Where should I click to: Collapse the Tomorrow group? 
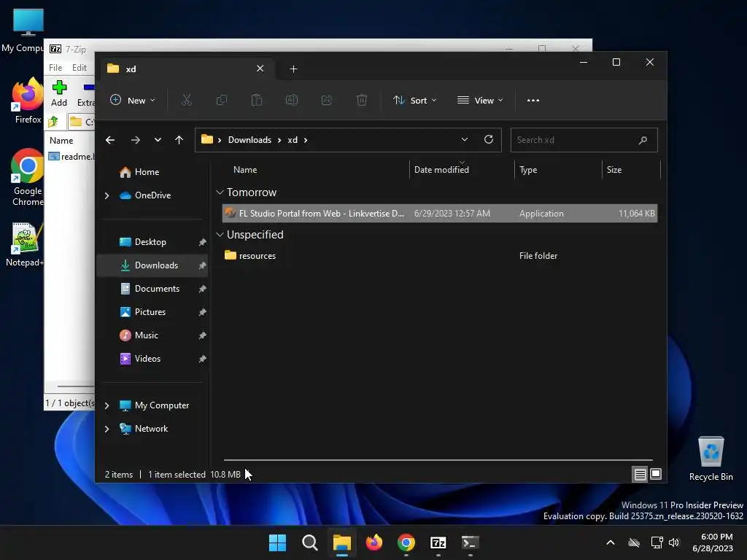click(x=220, y=192)
